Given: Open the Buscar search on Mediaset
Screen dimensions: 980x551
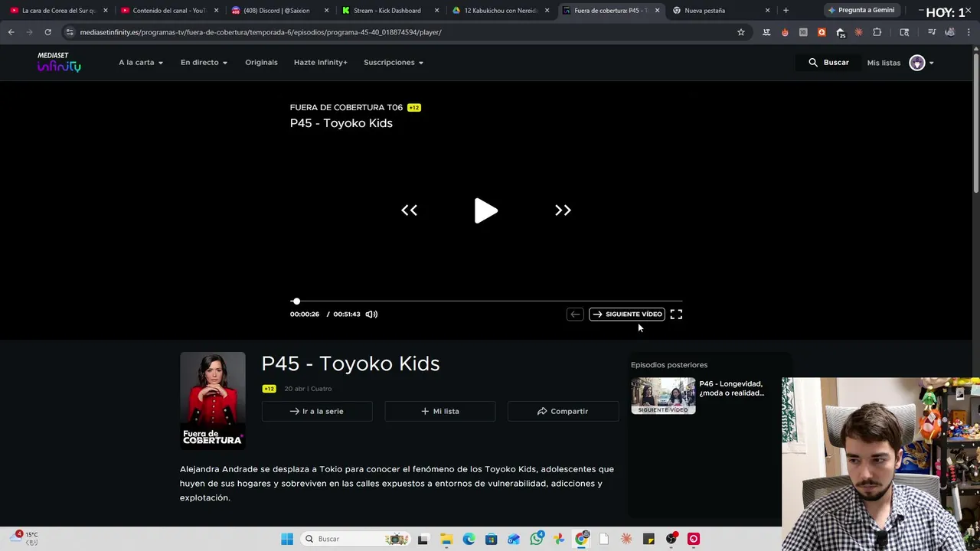Looking at the screenshot, I should point(828,62).
